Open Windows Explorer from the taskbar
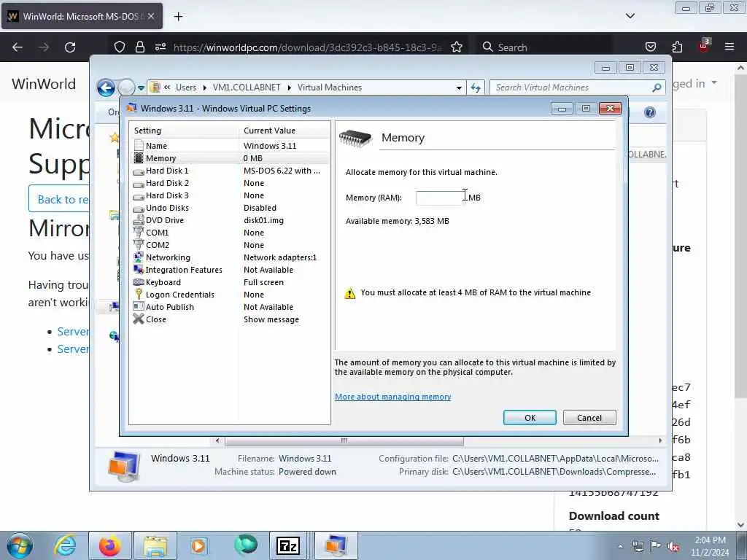Viewport: 747px width, 560px height. pyautogui.click(x=155, y=545)
